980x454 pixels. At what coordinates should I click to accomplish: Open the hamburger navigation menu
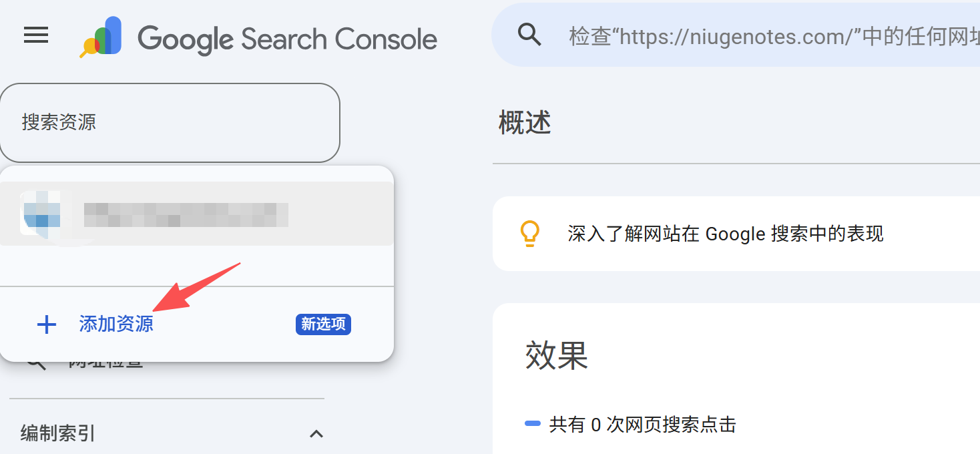click(x=36, y=35)
